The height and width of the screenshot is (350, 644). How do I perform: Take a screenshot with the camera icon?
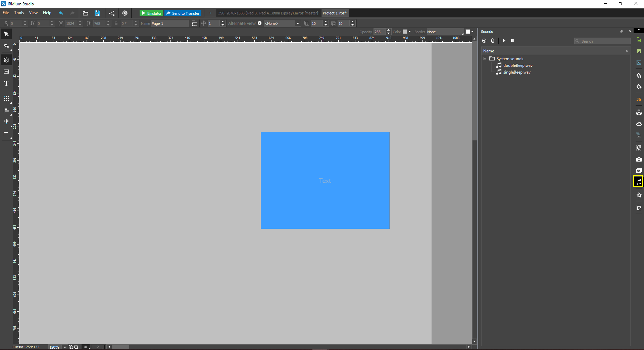639,160
